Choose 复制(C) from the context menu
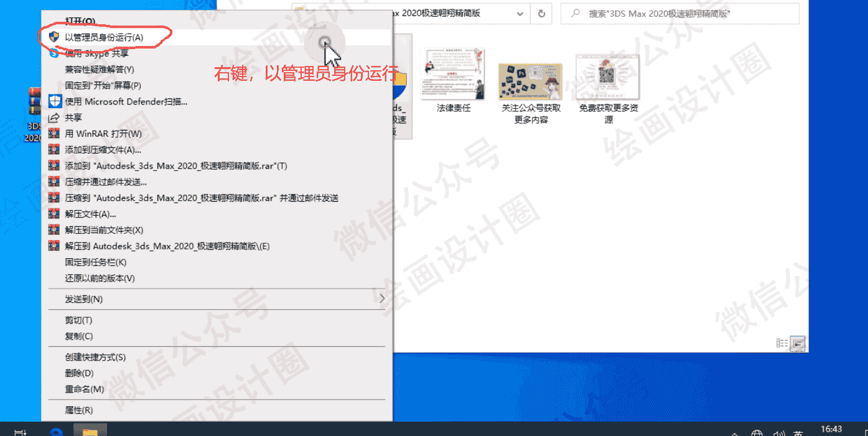The image size is (868, 436). tap(217, 336)
